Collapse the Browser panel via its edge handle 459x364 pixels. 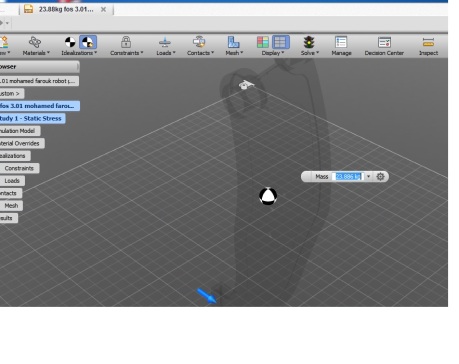tap(78, 67)
